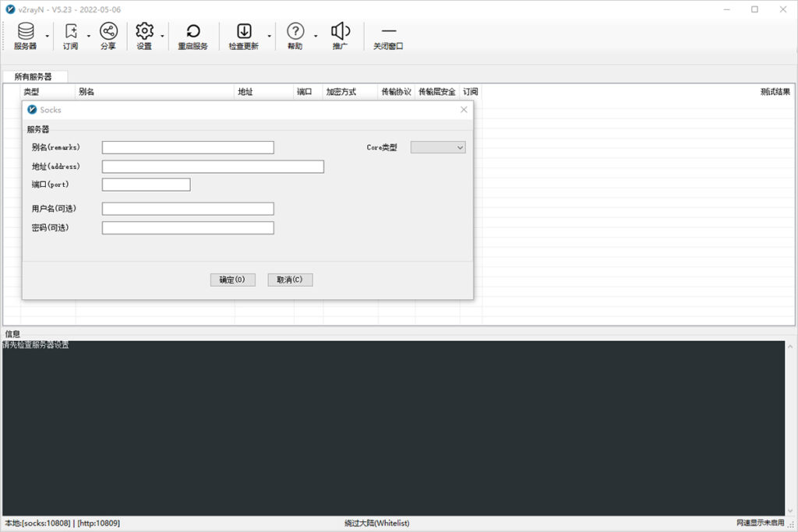The image size is (798, 532).
Task: Confirm the dialog with 确定(O)
Action: coord(231,280)
